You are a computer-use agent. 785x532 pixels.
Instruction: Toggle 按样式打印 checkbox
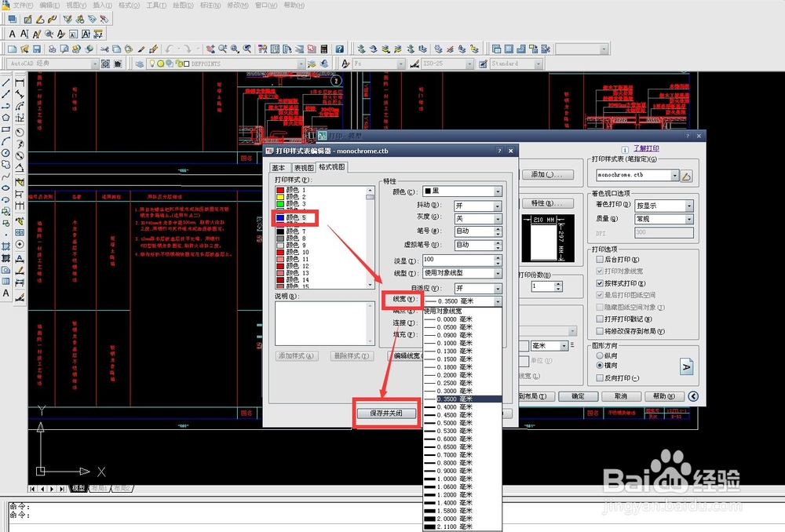tap(600, 282)
